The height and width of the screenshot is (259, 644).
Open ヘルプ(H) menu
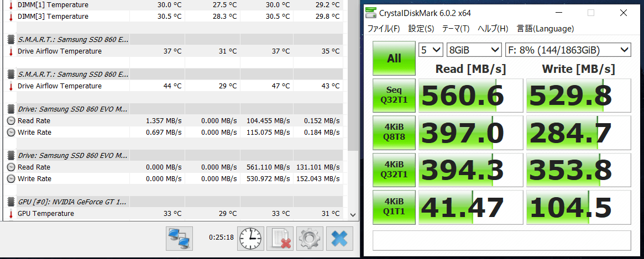click(x=493, y=29)
